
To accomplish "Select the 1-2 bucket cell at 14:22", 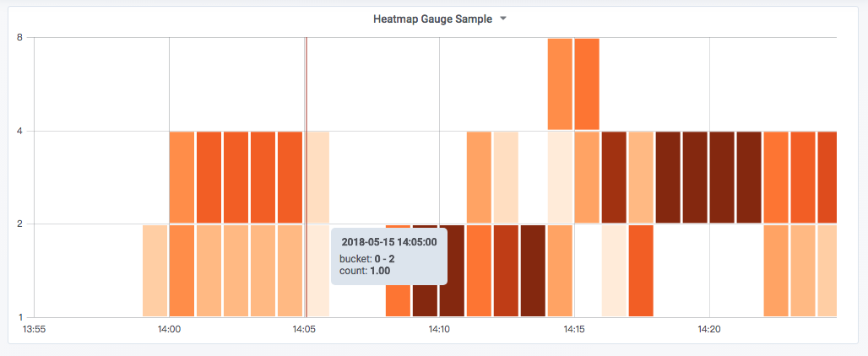I will [x=776, y=270].
